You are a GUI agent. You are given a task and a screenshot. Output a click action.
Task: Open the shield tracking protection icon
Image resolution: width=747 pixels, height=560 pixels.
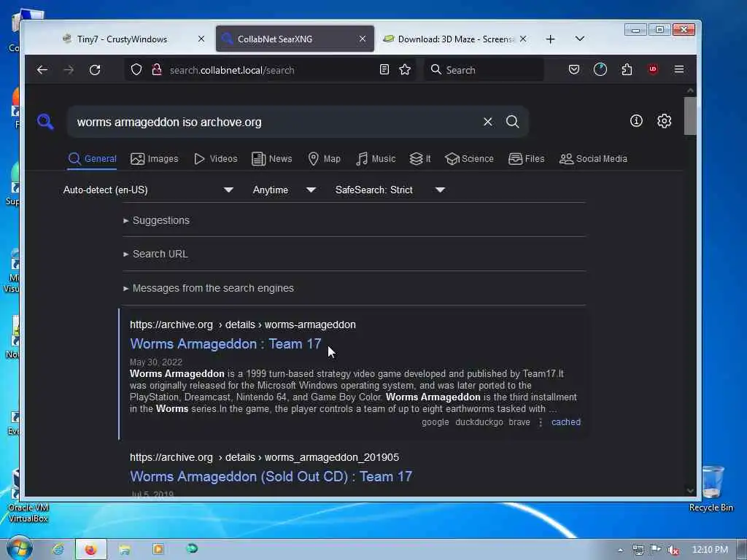136,69
